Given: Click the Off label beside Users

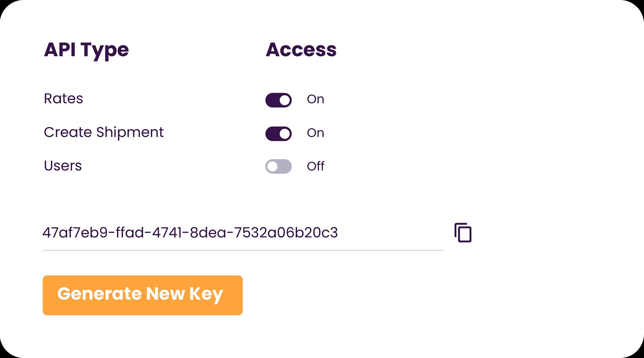Looking at the screenshot, I should (x=315, y=166).
